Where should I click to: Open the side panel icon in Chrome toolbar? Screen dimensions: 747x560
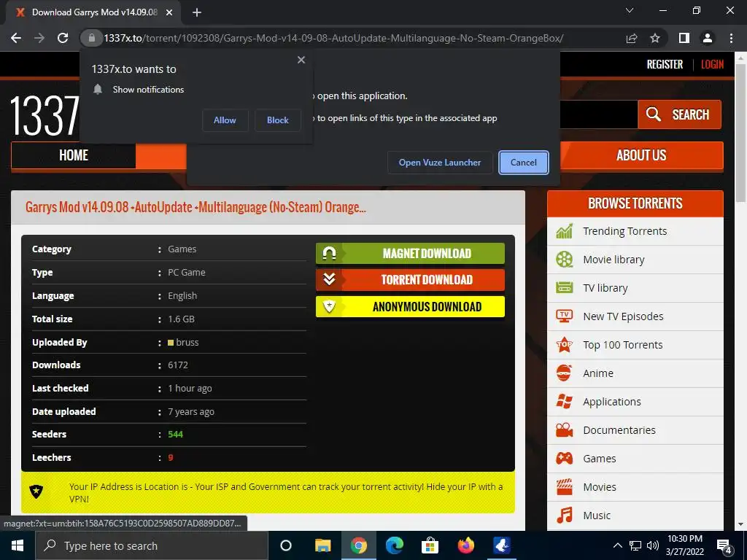click(684, 38)
